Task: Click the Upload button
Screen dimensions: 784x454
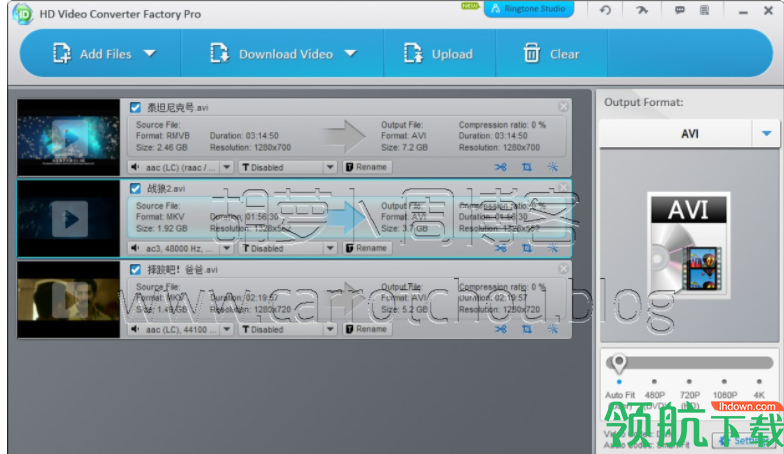Action: 438,54
